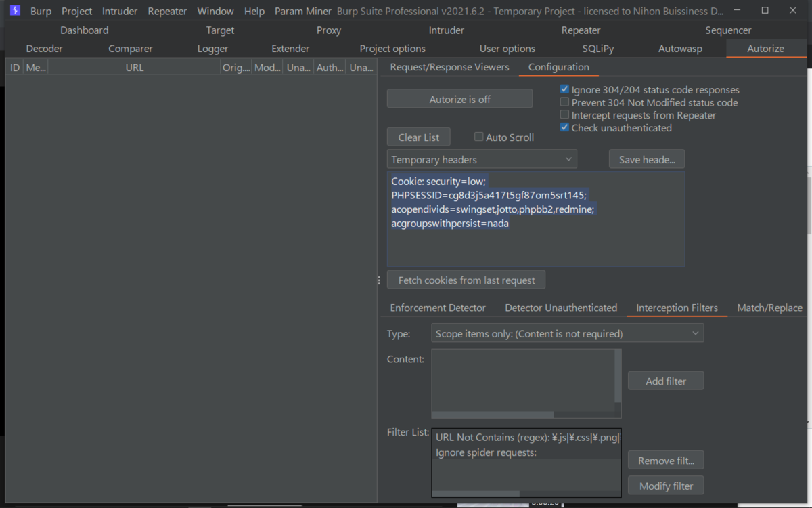Screen dimensions: 812x508
Task: Sort table by the ID column header
Action: [x=15, y=67]
